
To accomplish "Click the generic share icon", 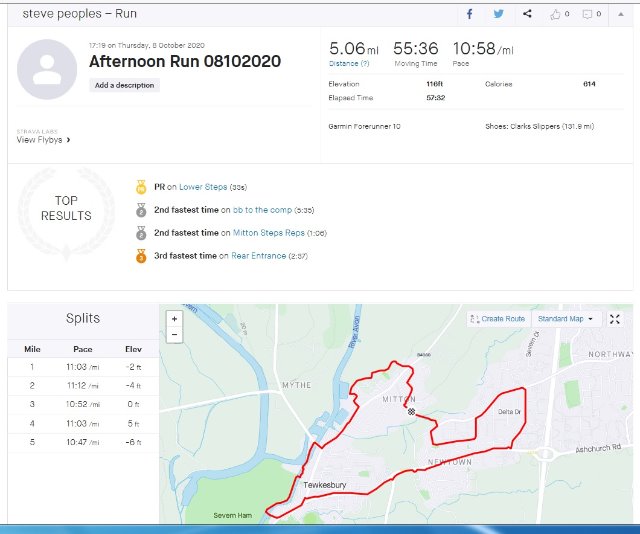I will tap(526, 14).
